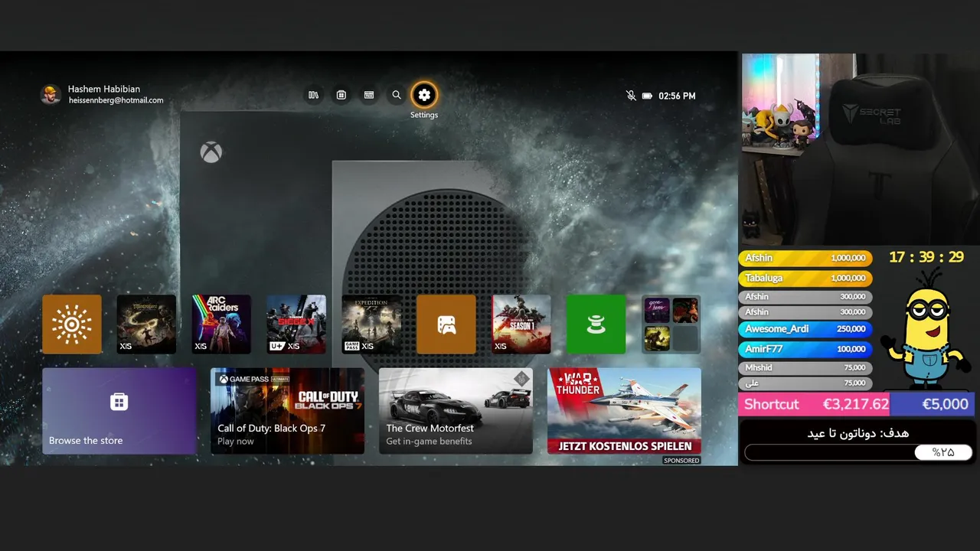Viewport: 980px width, 551px height.
Task: Launch the ARC Raiders game tile
Action: click(221, 324)
